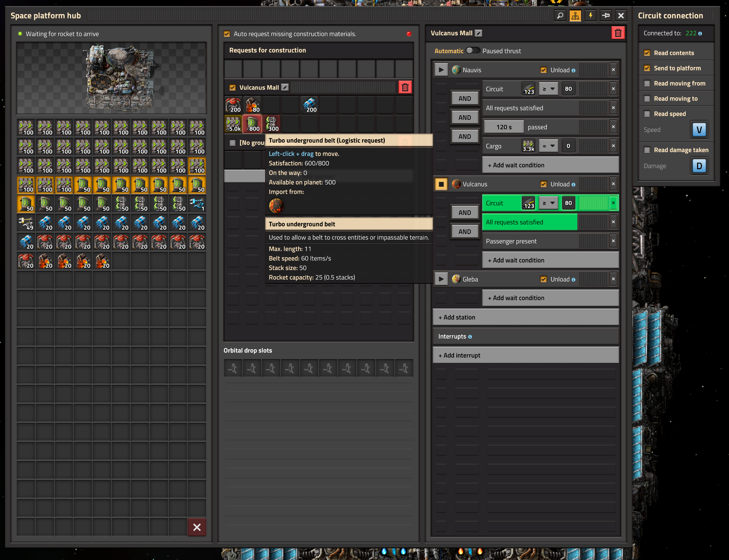The height and width of the screenshot is (560, 729).
Task: Click the inventory slot with count 1
Action: [x=197, y=204]
